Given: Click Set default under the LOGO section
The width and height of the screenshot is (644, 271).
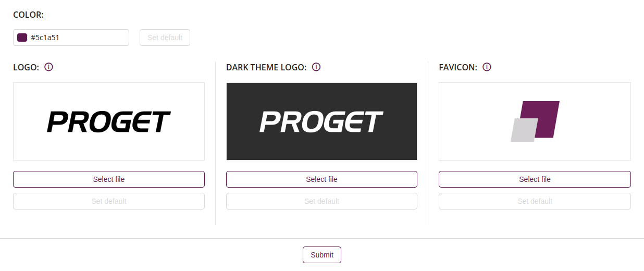Looking at the screenshot, I should coord(109,201).
